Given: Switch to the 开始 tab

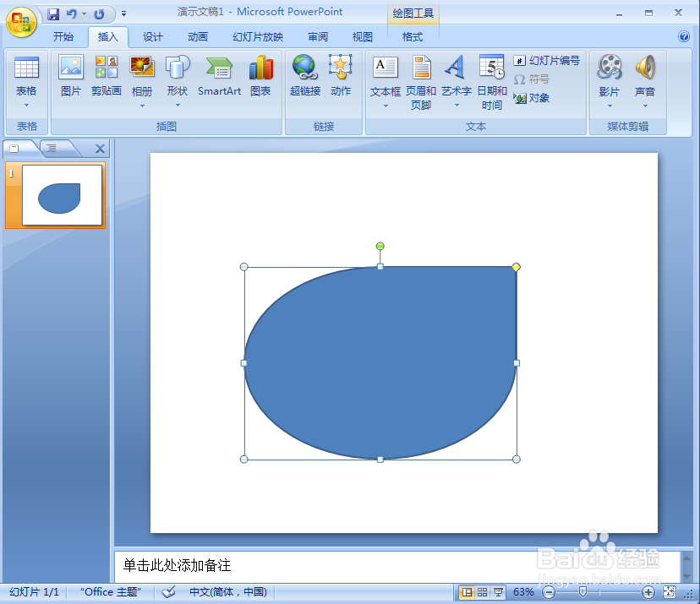Looking at the screenshot, I should click(x=63, y=36).
